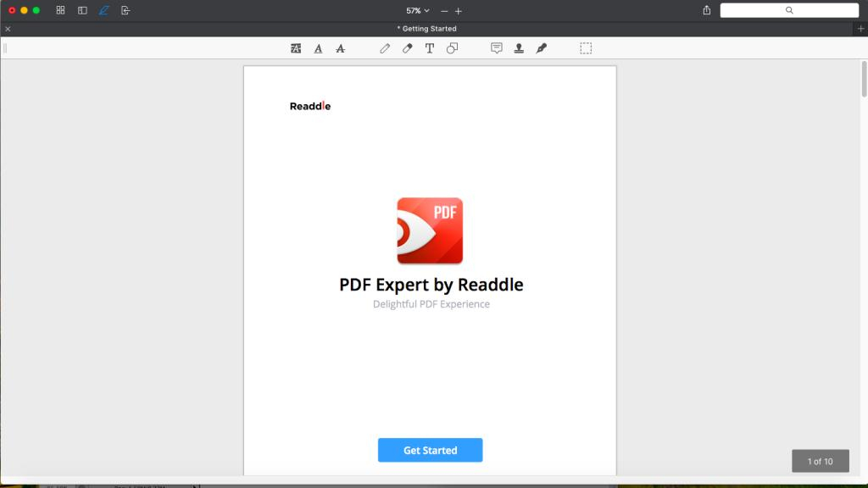Toggle the annotation pen mode in title bar
The width and height of the screenshot is (868, 488).
(x=104, y=10)
